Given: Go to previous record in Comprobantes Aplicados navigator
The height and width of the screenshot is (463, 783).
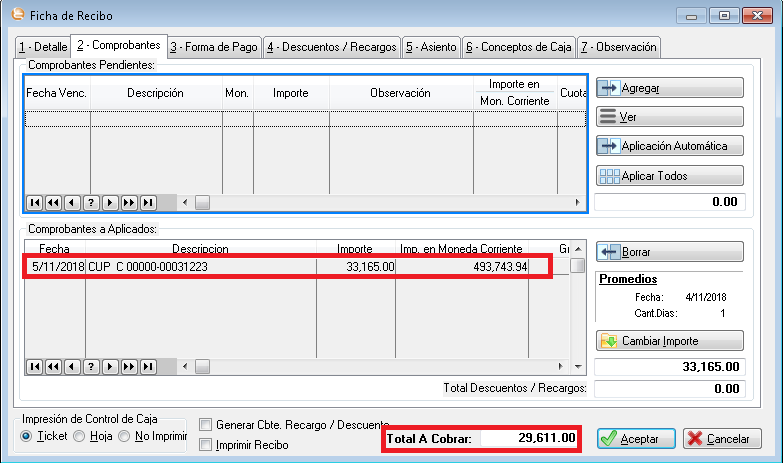Looking at the screenshot, I should pyautogui.click(x=72, y=366).
